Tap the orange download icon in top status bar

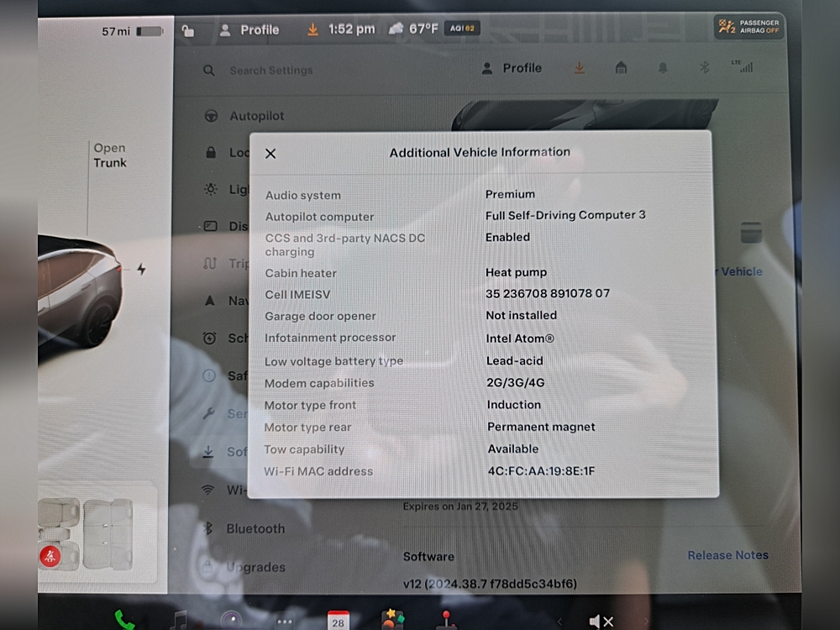[312, 29]
